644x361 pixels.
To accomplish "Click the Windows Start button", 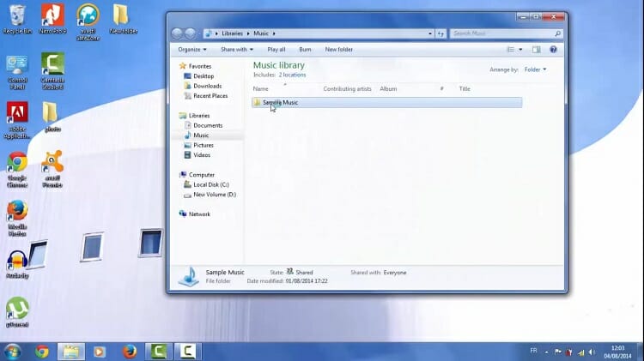I will click(x=12, y=352).
